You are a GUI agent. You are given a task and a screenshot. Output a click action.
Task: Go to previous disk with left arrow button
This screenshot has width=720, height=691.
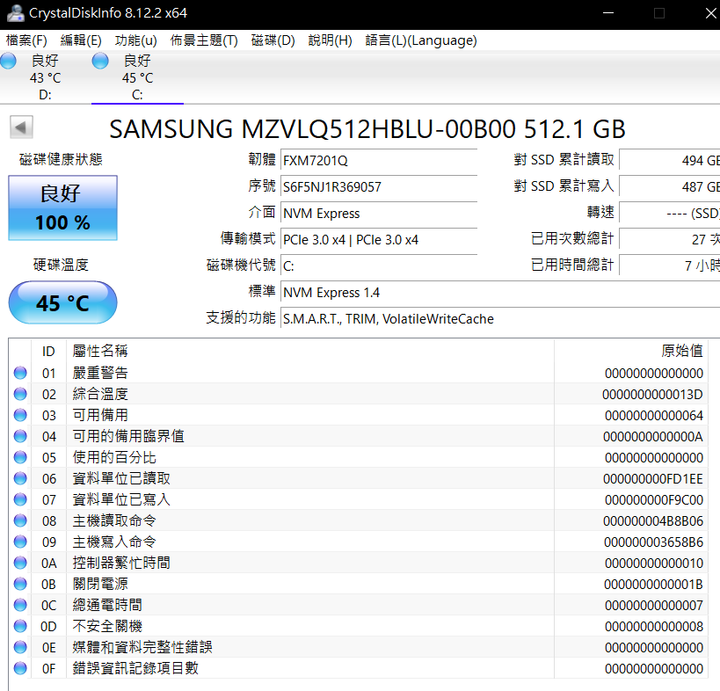(21, 127)
